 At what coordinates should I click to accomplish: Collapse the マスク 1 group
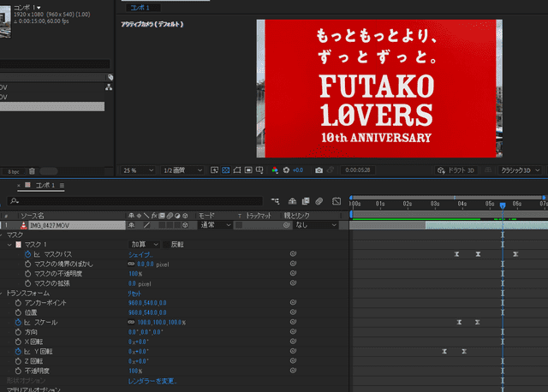coord(9,245)
